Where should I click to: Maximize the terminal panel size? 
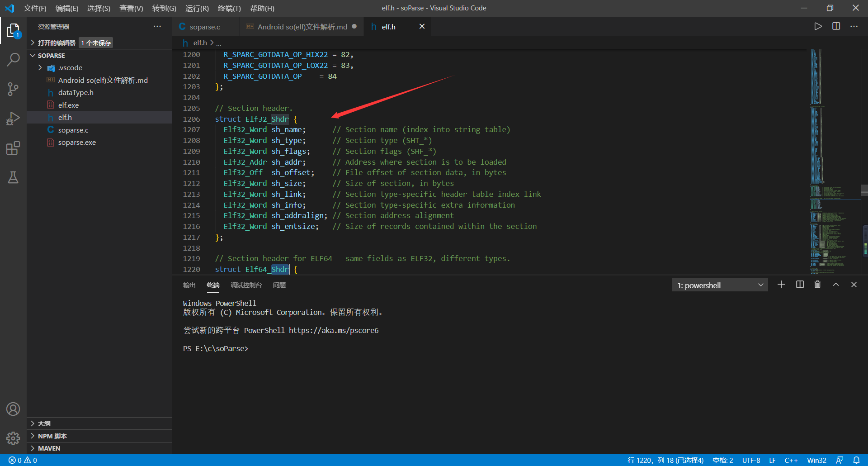836,285
